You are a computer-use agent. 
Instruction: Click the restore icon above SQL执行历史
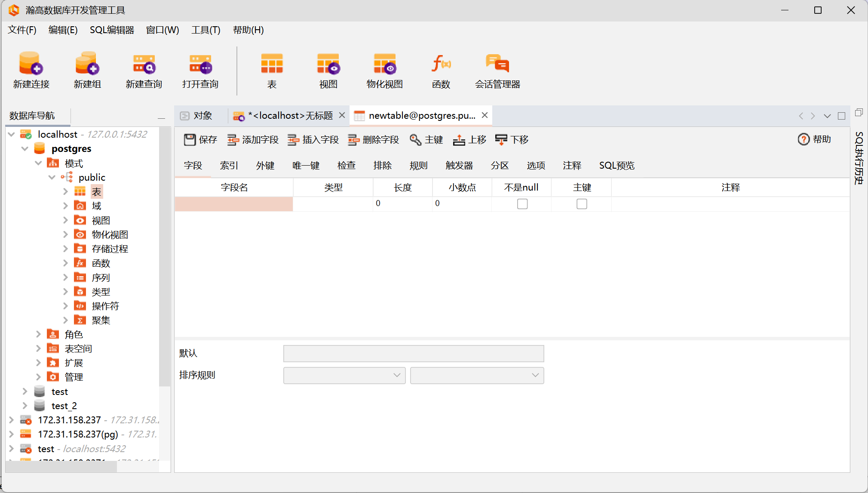click(x=859, y=112)
